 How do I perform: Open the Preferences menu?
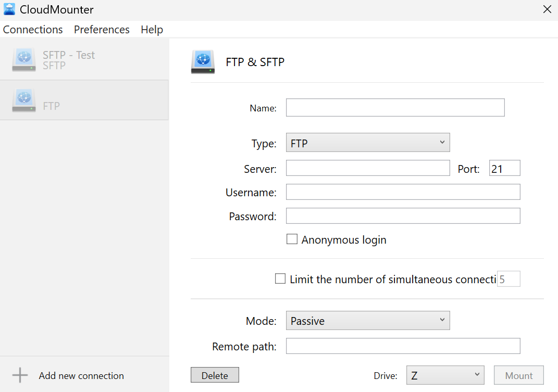(x=102, y=30)
